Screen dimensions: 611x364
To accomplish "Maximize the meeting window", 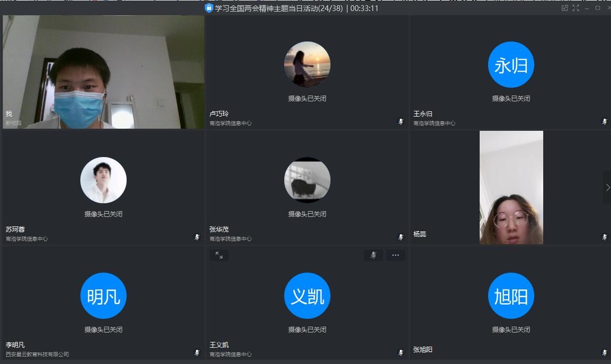I will click(597, 8).
